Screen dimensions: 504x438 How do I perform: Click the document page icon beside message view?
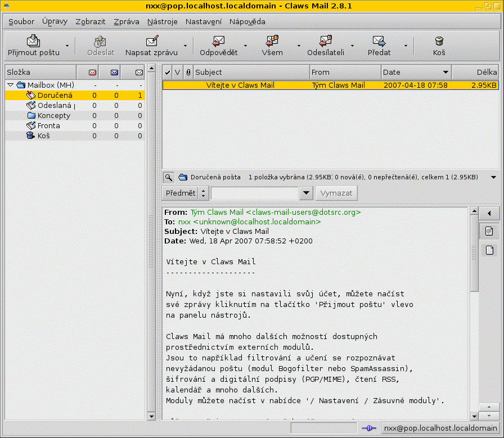coord(489,250)
